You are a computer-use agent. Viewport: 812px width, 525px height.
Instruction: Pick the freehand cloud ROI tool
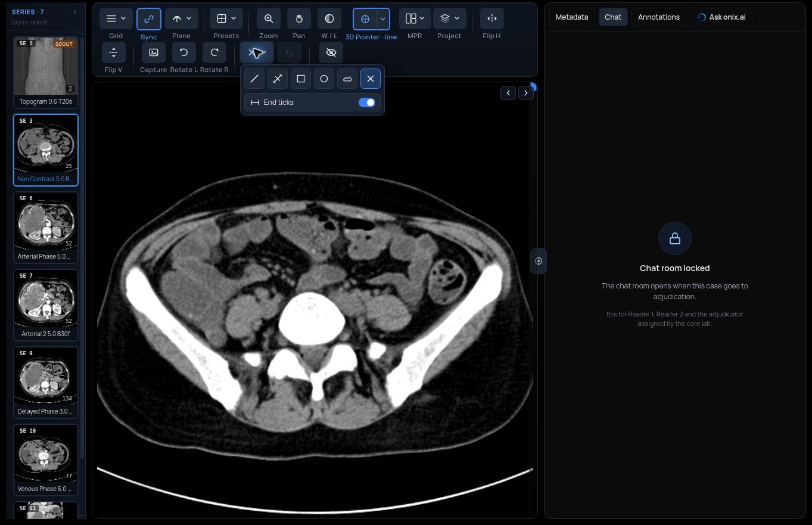click(x=347, y=79)
